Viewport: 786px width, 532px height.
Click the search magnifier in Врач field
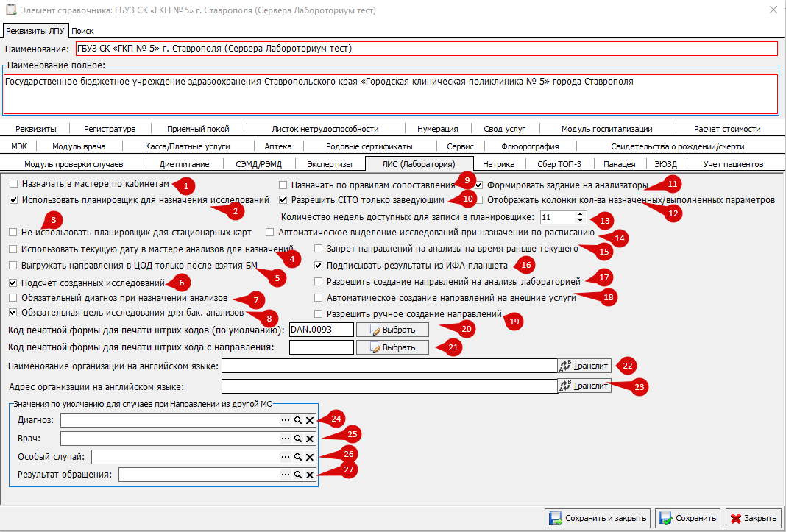click(298, 439)
